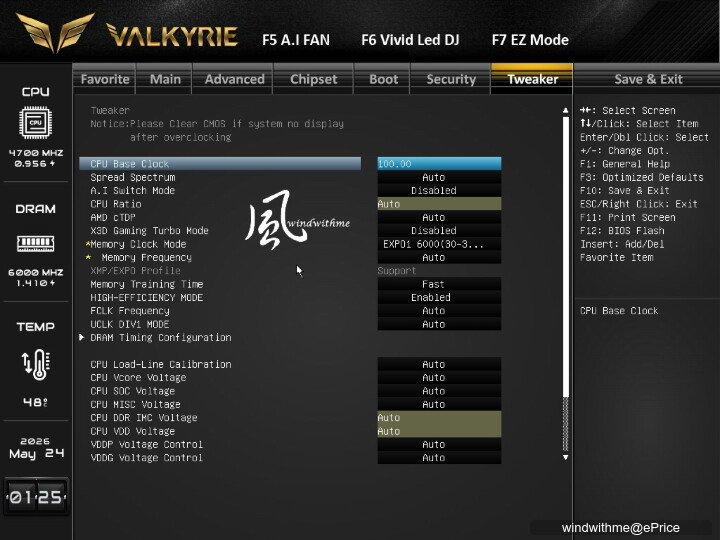The image size is (720, 540).
Task: Click the 6000 MHZ DRAM speed readout
Action: click(x=36, y=272)
